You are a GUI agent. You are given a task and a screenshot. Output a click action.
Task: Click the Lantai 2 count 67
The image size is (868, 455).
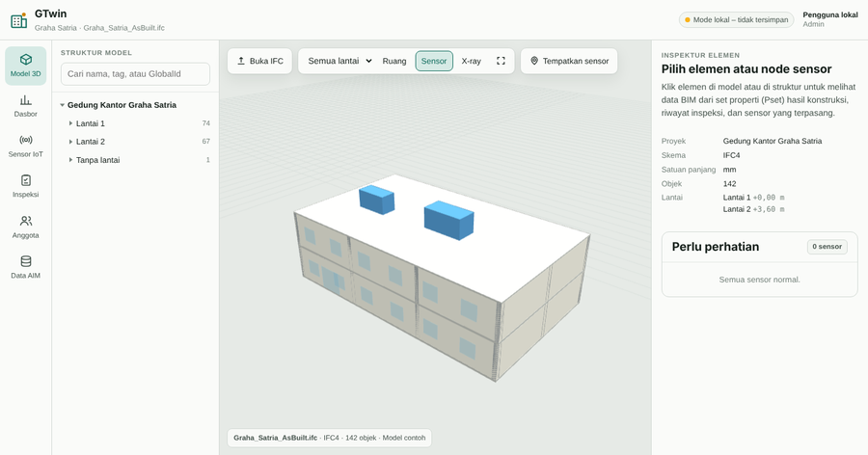(206, 142)
